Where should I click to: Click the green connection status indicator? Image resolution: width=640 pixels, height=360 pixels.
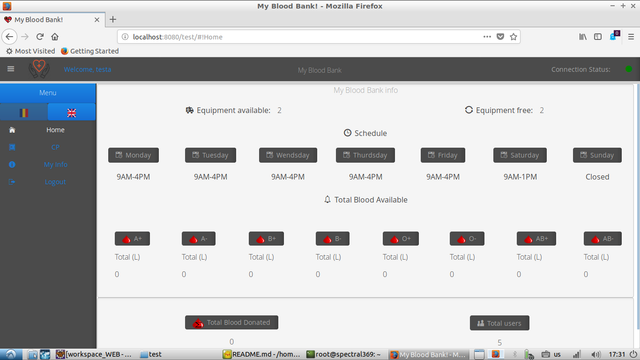(x=629, y=69)
